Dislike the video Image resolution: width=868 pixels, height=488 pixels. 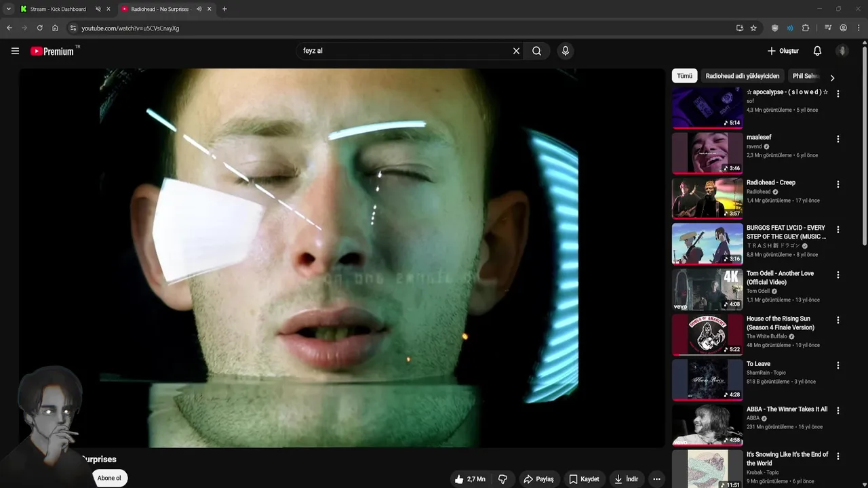click(x=502, y=479)
